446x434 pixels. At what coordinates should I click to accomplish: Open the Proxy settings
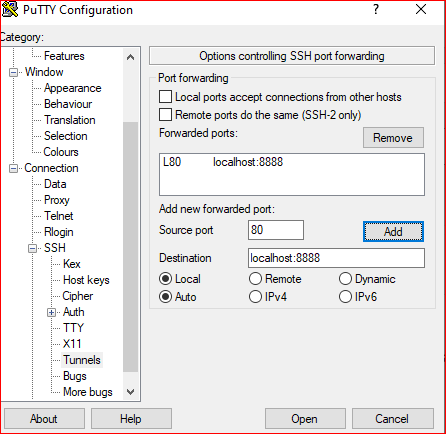[x=57, y=200]
